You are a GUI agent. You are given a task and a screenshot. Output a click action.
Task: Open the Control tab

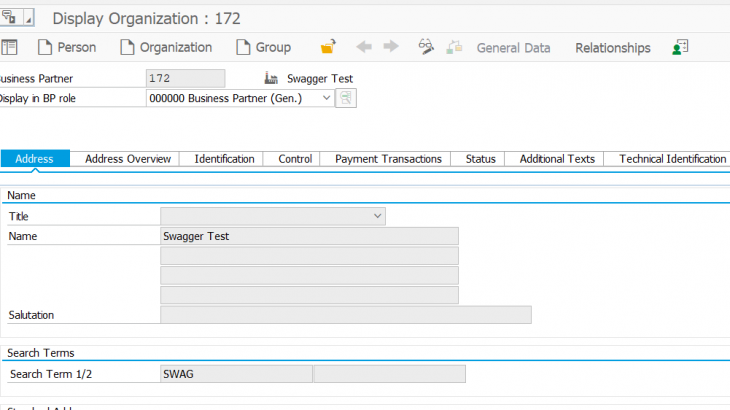pyautogui.click(x=295, y=159)
